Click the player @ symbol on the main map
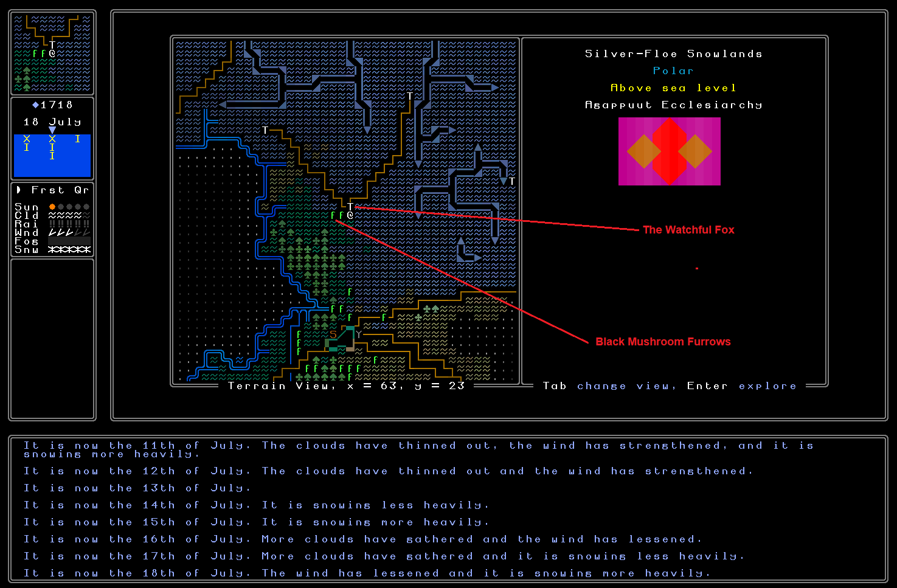 [350, 215]
